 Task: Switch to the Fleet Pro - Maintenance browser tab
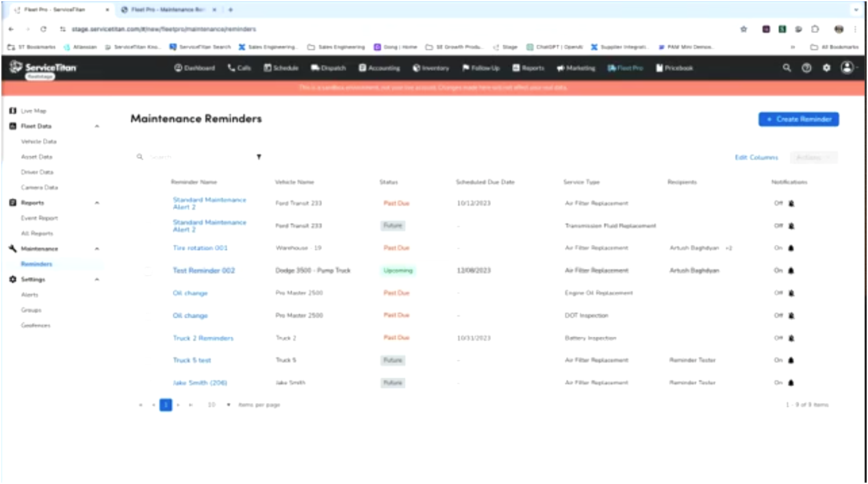tap(169, 10)
